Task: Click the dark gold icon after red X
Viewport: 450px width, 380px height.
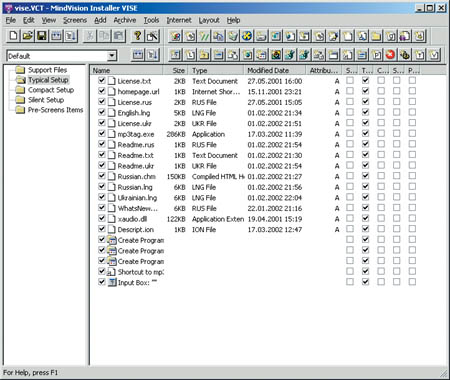Action: (x=405, y=55)
